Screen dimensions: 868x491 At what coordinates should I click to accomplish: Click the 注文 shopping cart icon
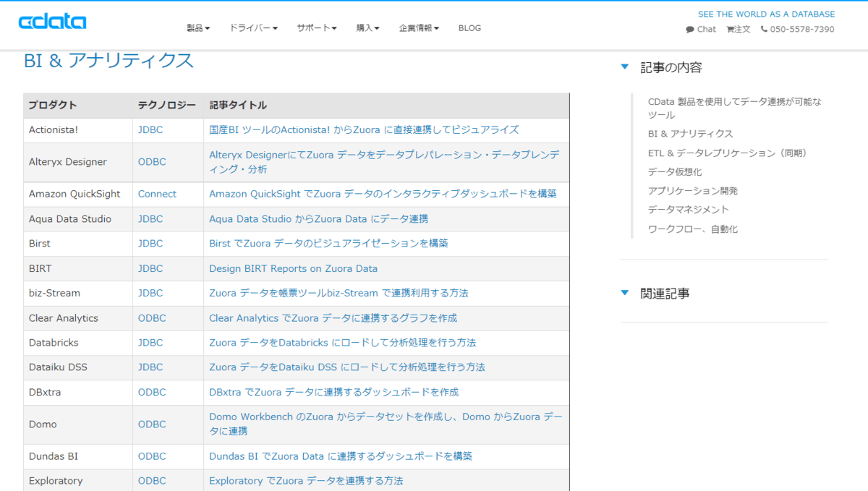(x=731, y=30)
